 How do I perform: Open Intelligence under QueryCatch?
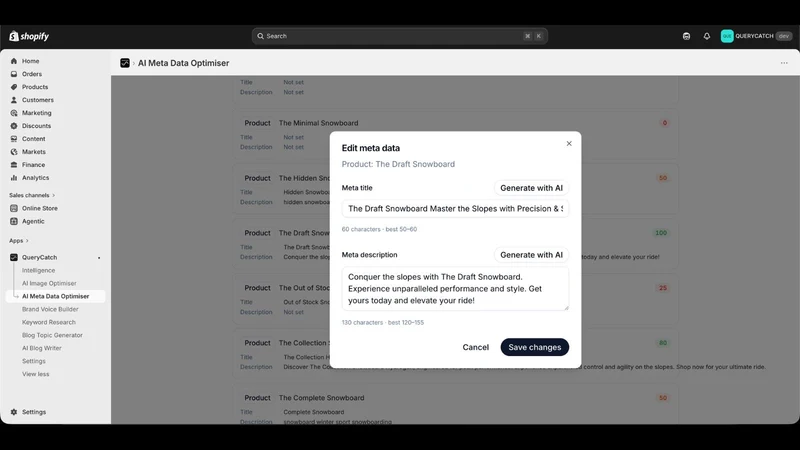[x=38, y=270]
